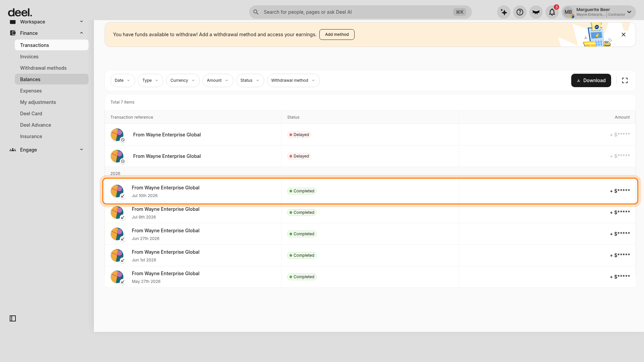Viewport: 644px width, 362px height.
Task: Expand the Engage sidebar section
Action: (82, 149)
